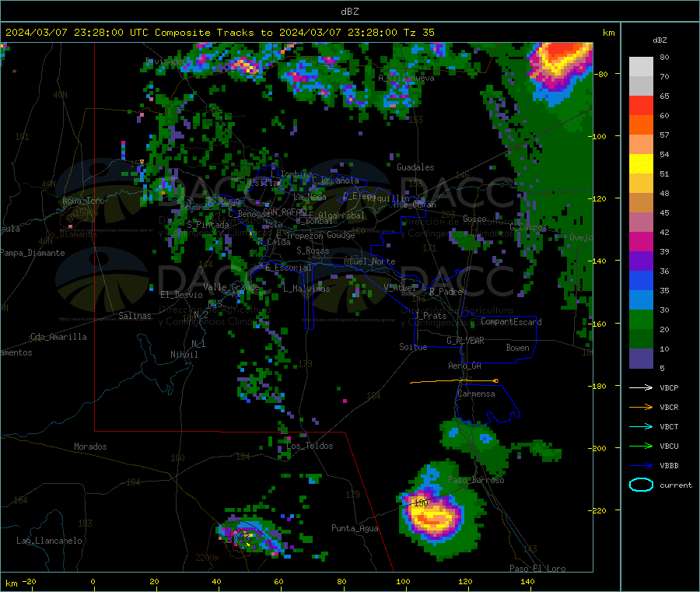Click the Atuel_Norte place label
700x592 pixels.
(x=369, y=261)
